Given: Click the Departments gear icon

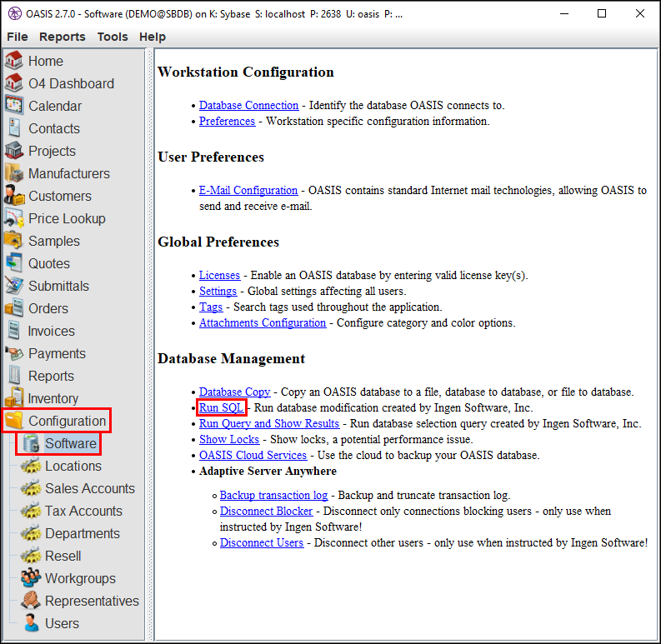Looking at the screenshot, I should [x=31, y=533].
